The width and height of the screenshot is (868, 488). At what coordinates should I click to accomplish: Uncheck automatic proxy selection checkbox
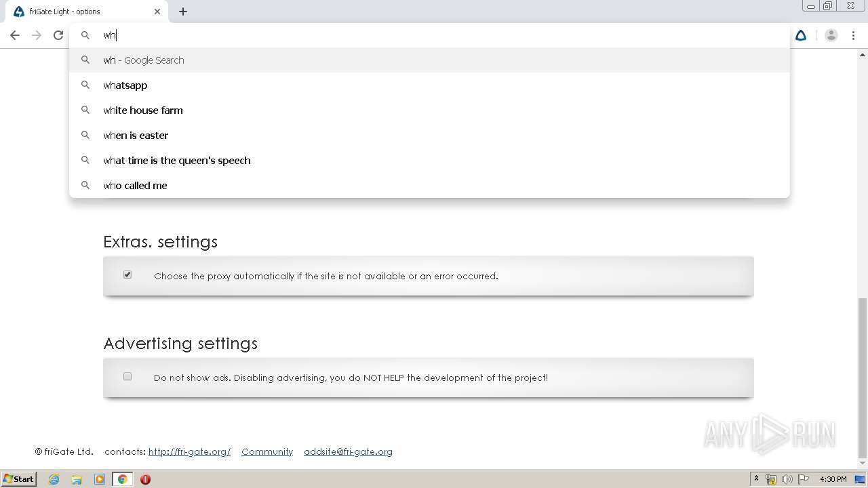point(127,274)
